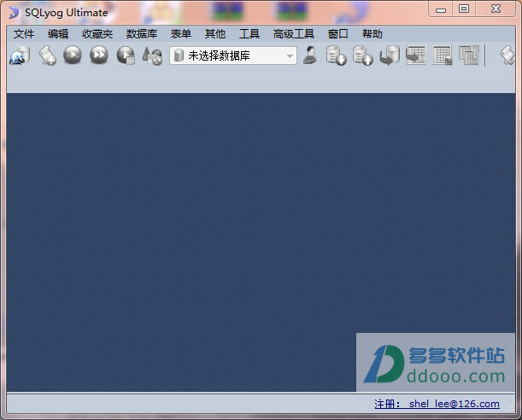
Task: Click execute and edit resultset icon
Action: (126, 55)
